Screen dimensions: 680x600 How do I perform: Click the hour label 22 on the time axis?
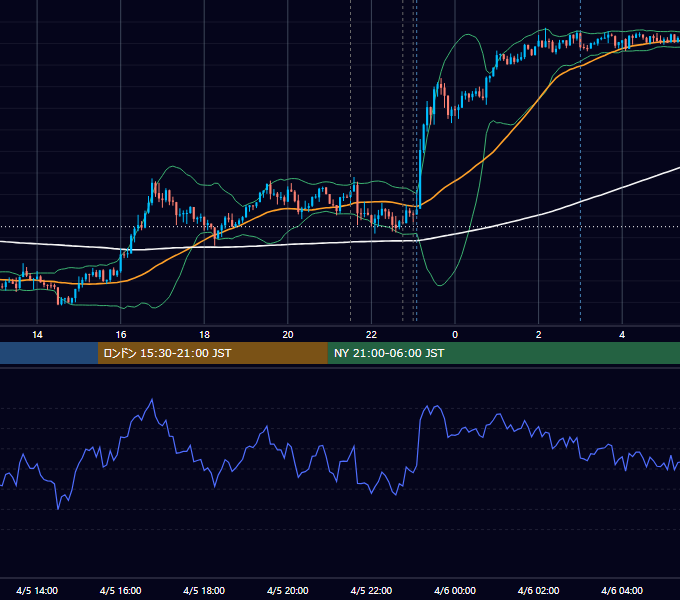pyautogui.click(x=371, y=335)
